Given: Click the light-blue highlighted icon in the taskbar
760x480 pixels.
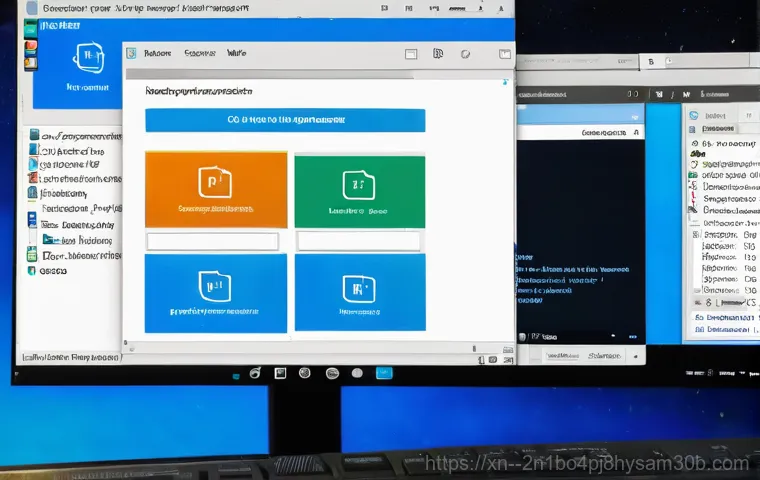Looking at the screenshot, I should [x=383, y=373].
